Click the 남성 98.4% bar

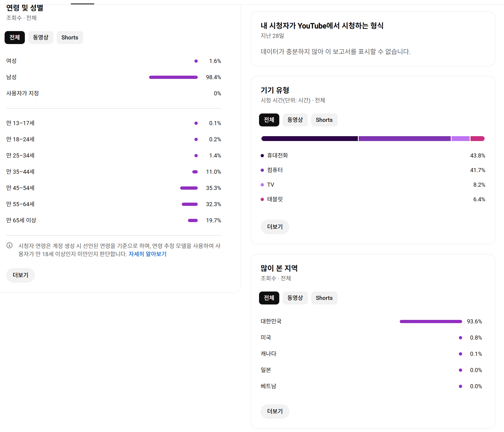pos(173,77)
